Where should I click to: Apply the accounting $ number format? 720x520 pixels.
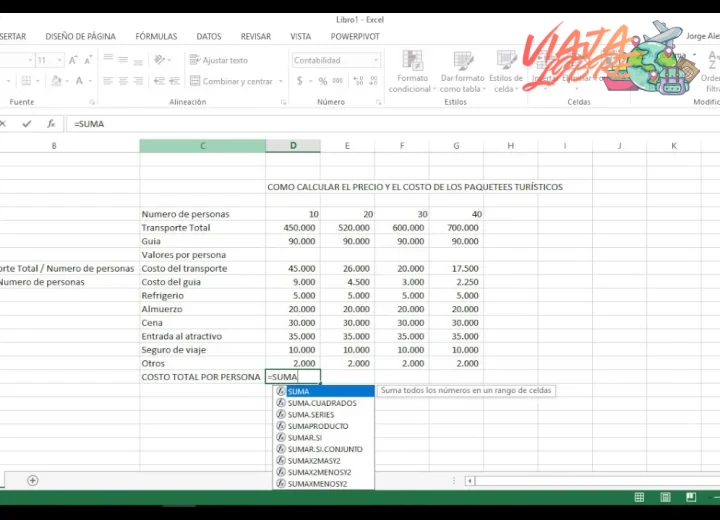(x=300, y=81)
